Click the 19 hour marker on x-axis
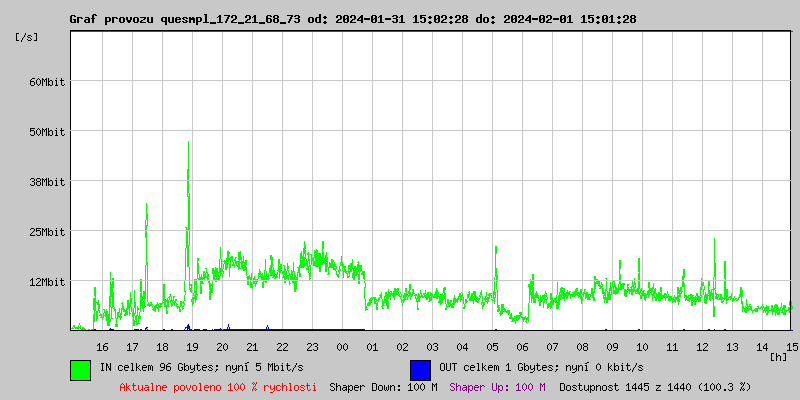 192,346
